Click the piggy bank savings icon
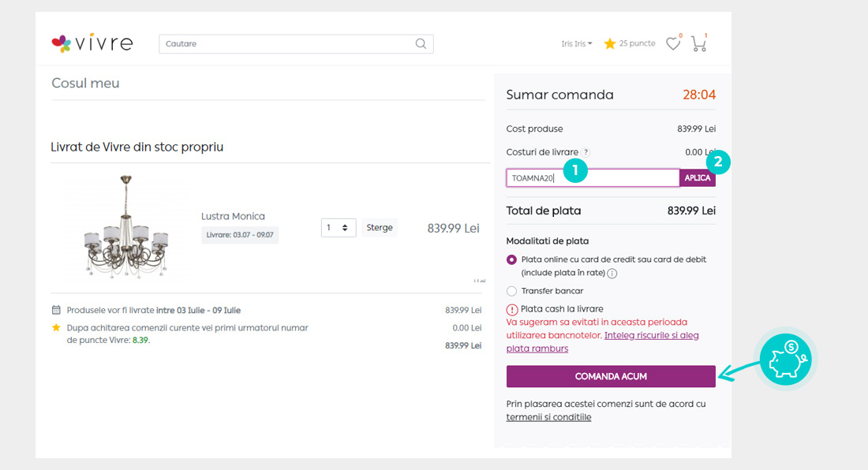The height and width of the screenshot is (470, 868). click(x=785, y=360)
